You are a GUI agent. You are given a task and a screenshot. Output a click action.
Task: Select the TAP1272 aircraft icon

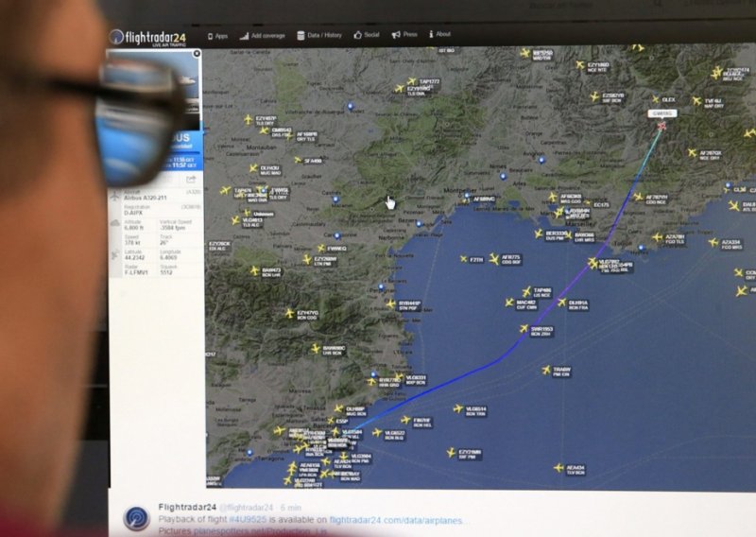pos(411,82)
